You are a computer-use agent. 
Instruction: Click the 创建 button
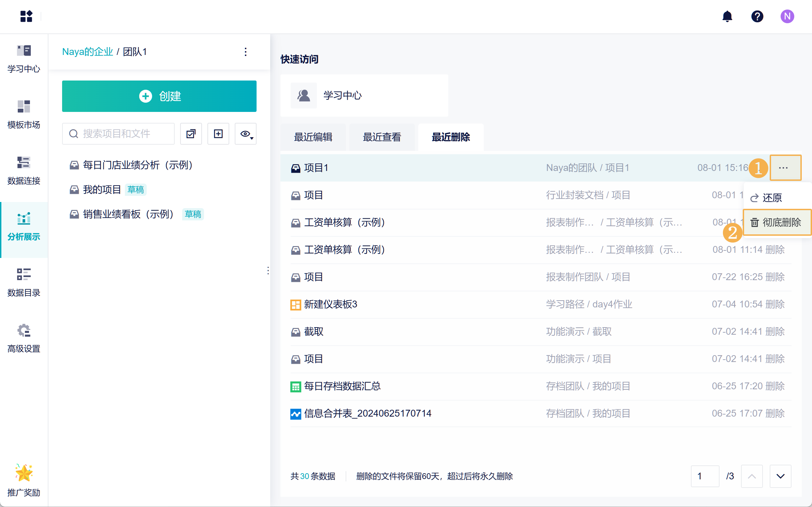click(159, 96)
